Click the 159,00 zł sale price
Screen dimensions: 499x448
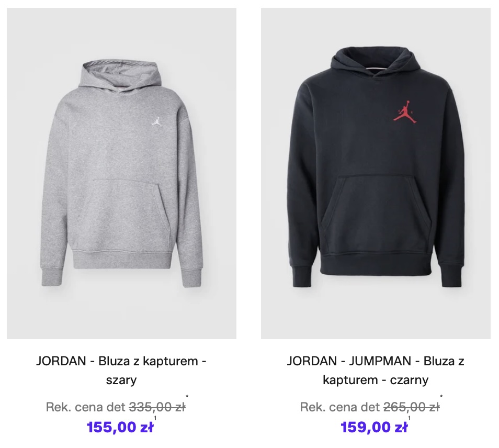click(374, 427)
